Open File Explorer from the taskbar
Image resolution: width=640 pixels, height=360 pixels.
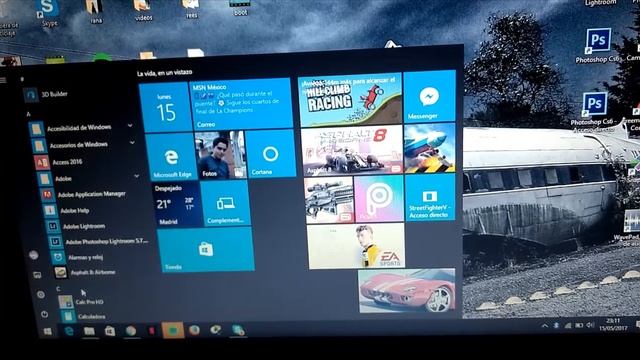pyautogui.click(x=89, y=331)
